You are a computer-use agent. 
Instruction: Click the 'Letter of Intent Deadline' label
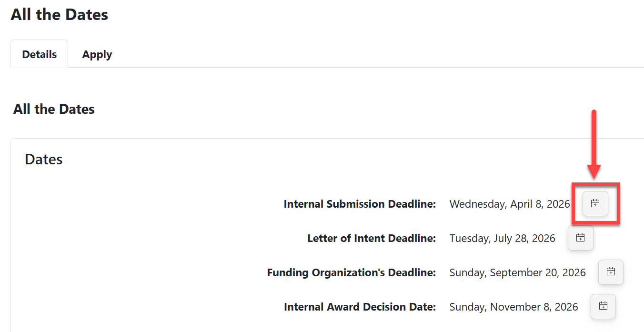pyautogui.click(x=372, y=238)
